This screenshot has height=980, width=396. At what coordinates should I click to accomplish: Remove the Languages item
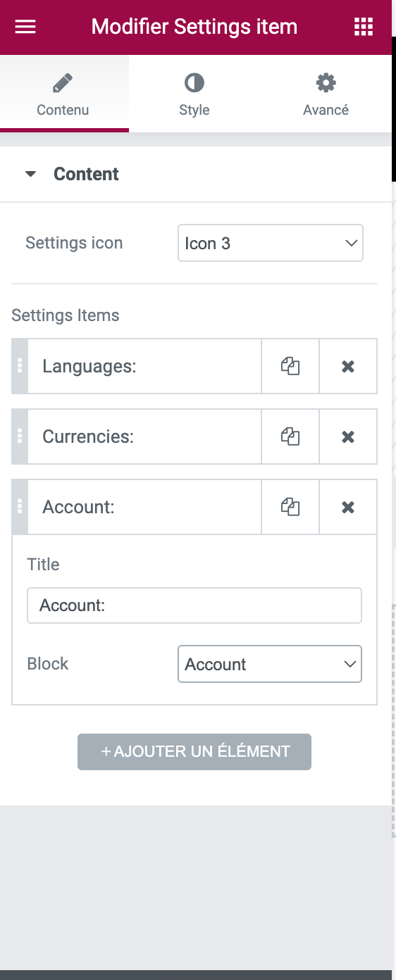(348, 366)
